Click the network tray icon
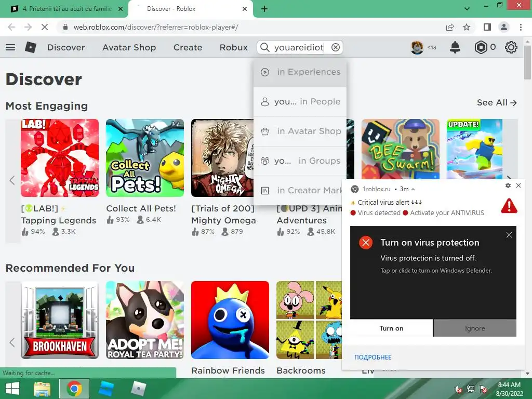Screen dimensions: 532x399 [x=471, y=389]
